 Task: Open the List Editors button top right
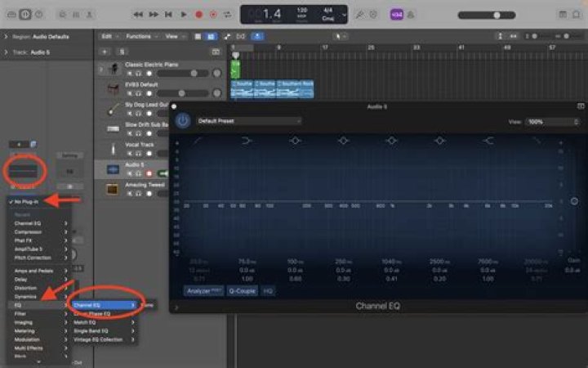(x=563, y=15)
